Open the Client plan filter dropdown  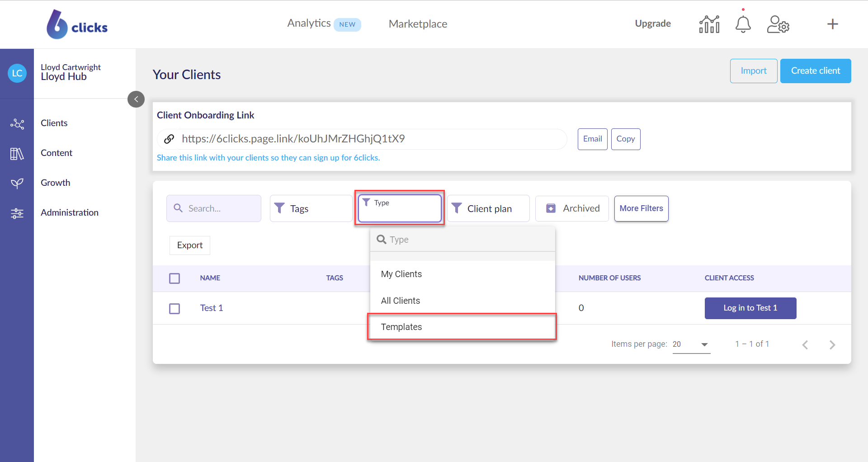pos(488,208)
